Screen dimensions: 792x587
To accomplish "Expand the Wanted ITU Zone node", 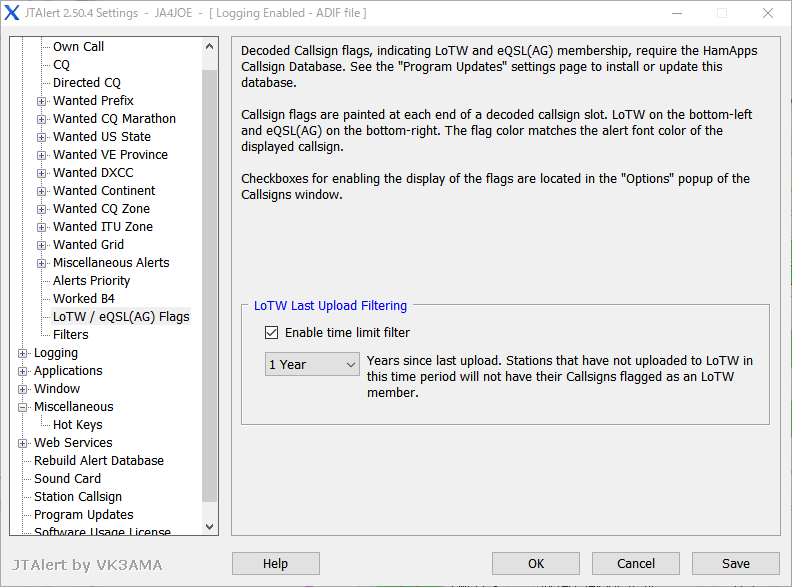I will click(41, 227).
